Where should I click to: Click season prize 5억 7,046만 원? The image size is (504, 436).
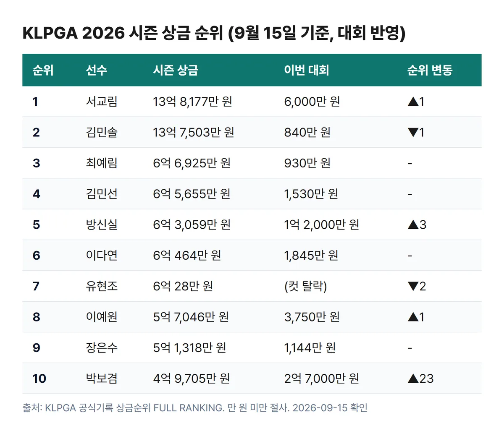[x=191, y=317]
